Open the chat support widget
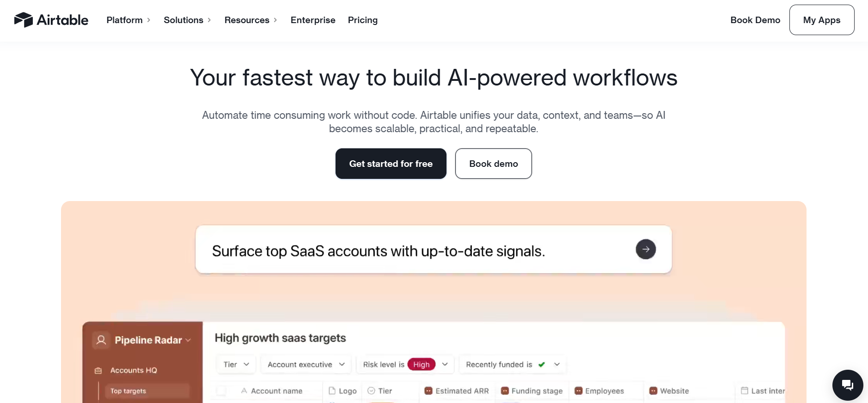Viewport: 868px width, 403px height. click(847, 385)
